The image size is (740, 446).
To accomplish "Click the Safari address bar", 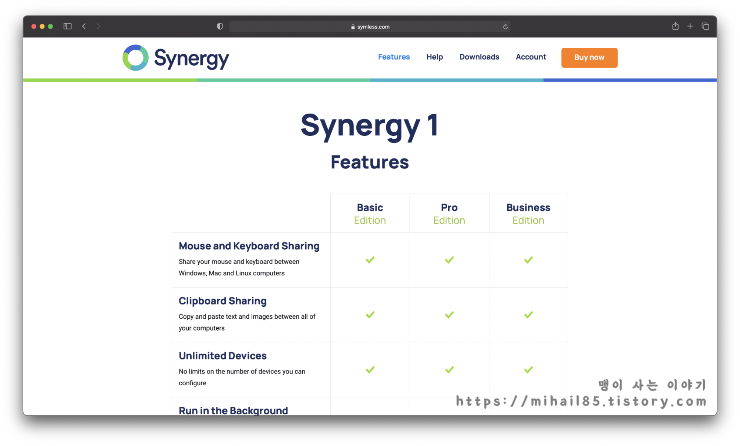I will [x=370, y=27].
